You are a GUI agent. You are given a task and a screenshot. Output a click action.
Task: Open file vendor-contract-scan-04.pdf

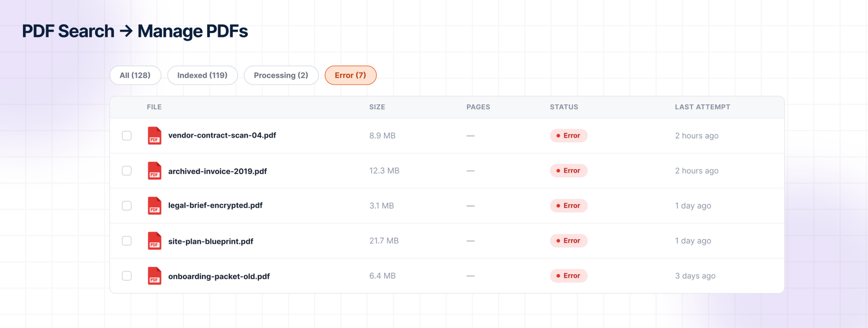[222, 136]
